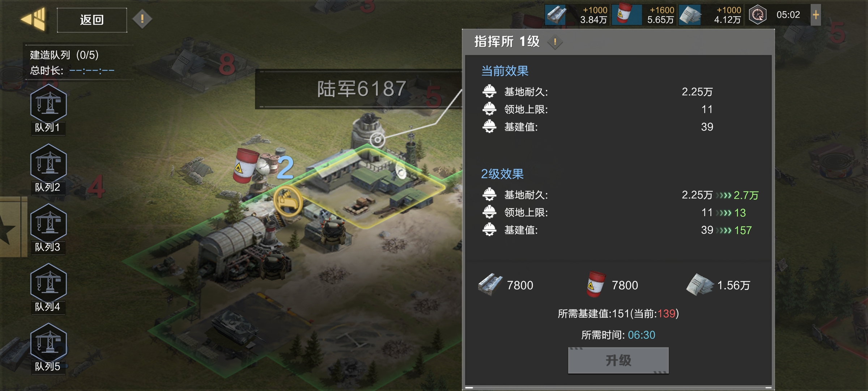Click the 05:02 clock timer icon
The width and height of the screenshot is (868, 391).
pos(758,15)
